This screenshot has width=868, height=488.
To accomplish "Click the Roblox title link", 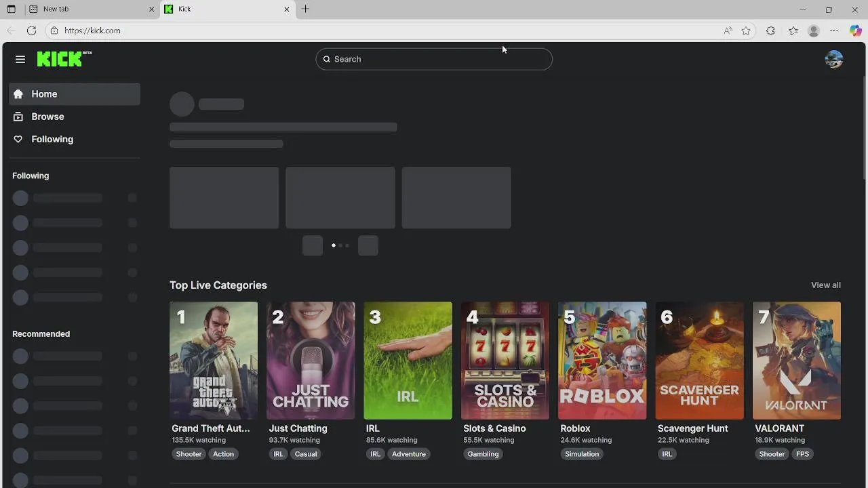I will point(575,428).
